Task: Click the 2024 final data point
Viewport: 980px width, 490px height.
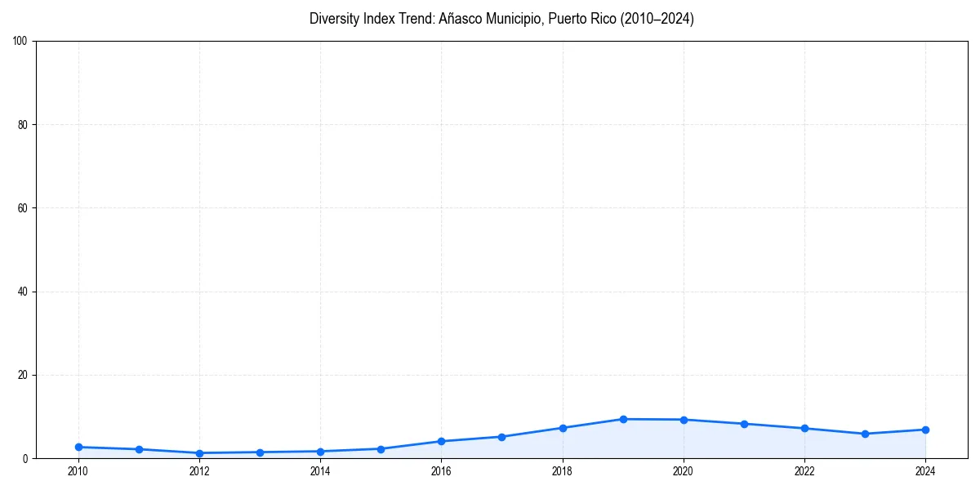Action: [924, 429]
